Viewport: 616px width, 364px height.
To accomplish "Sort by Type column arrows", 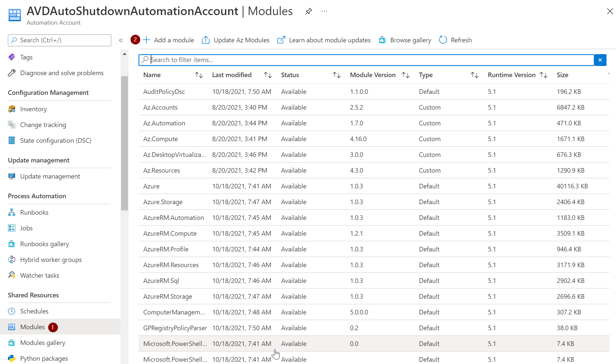I will coord(475,75).
